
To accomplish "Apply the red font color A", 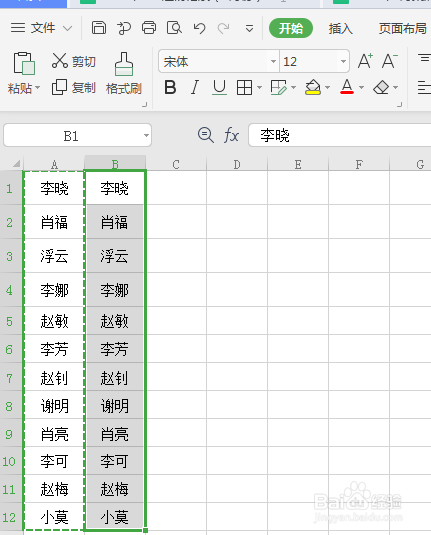I will pos(347,87).
